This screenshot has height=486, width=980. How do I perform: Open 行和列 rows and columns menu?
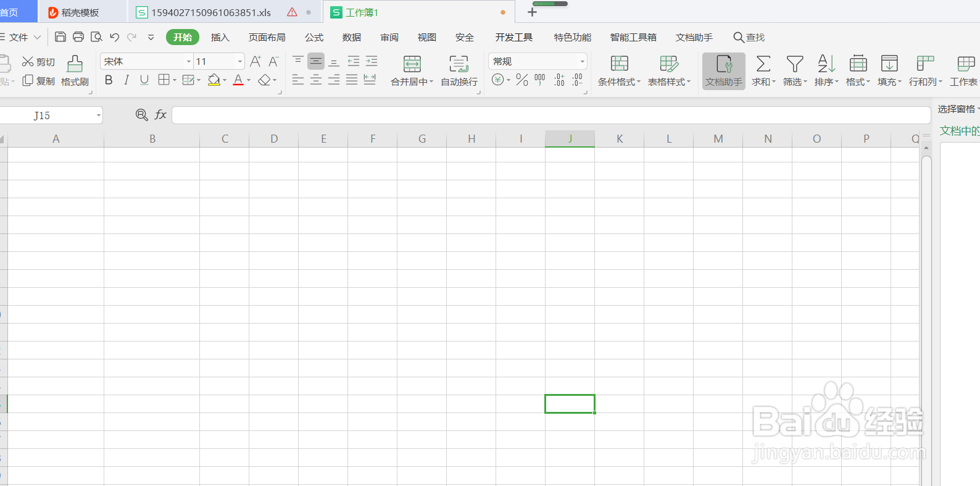click(x=925, y=70)
